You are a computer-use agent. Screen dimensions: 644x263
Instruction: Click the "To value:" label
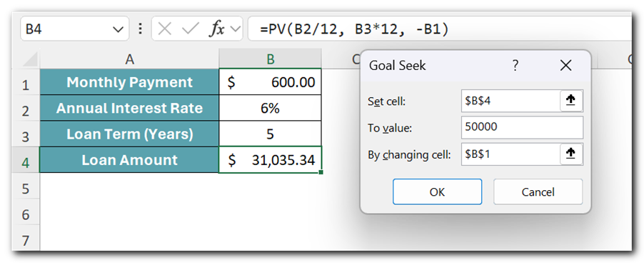point(390,128)
